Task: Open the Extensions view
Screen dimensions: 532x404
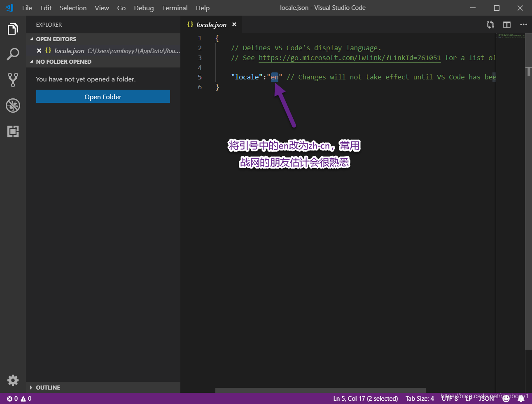Action: pyautogui.click(x=13, y=131)
